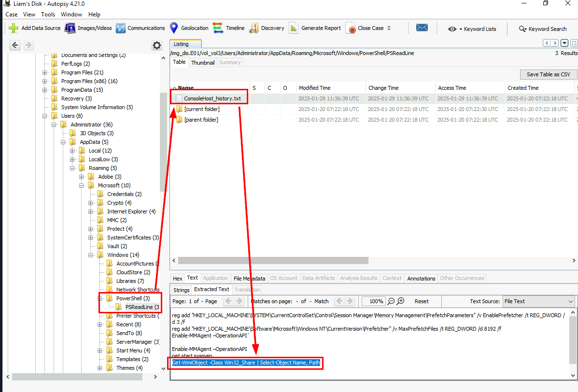Launch the Geolocation map tool

[x=173, y=28]
